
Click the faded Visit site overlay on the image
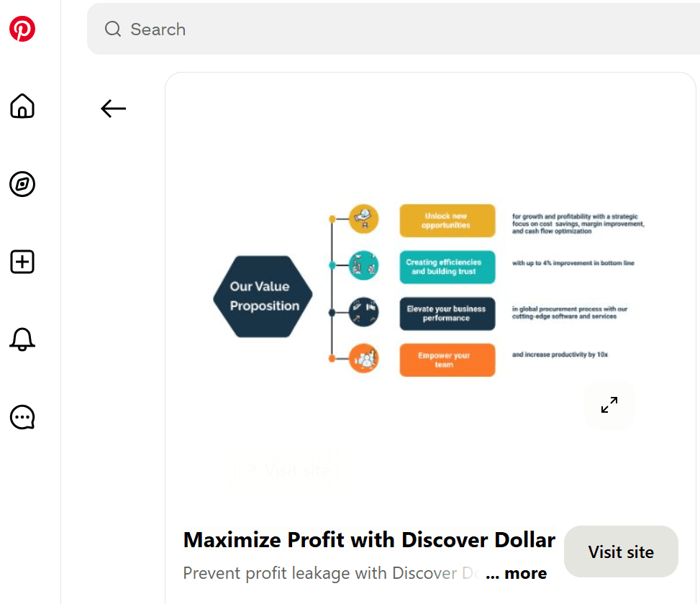tap(286, 470)
